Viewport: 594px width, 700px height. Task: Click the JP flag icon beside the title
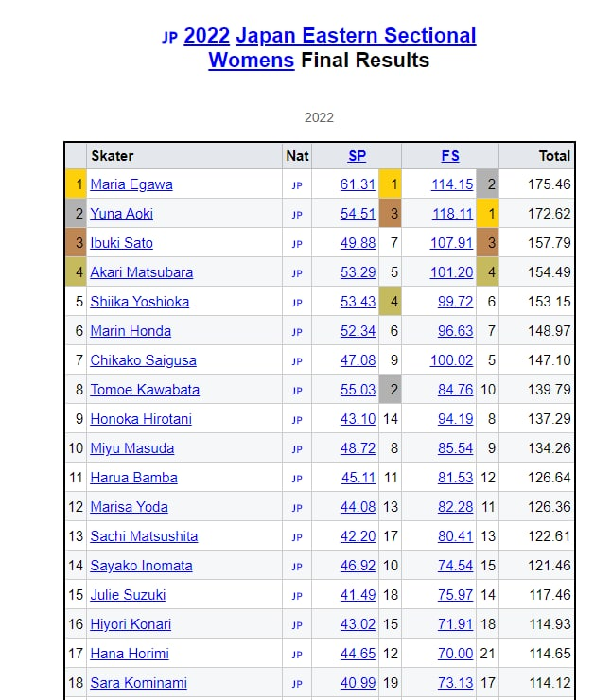tap(169, 38)
